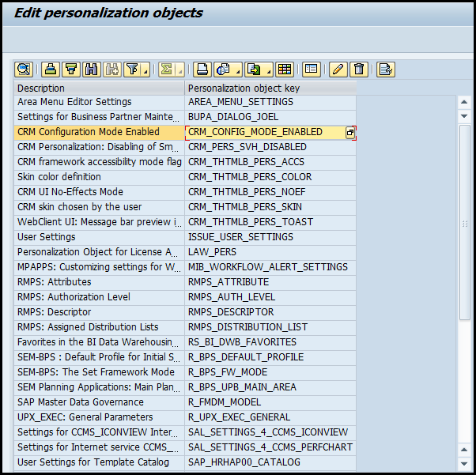Select the CRM_THTMLB_PERS_COLOR cell

[x=270, y=177]
